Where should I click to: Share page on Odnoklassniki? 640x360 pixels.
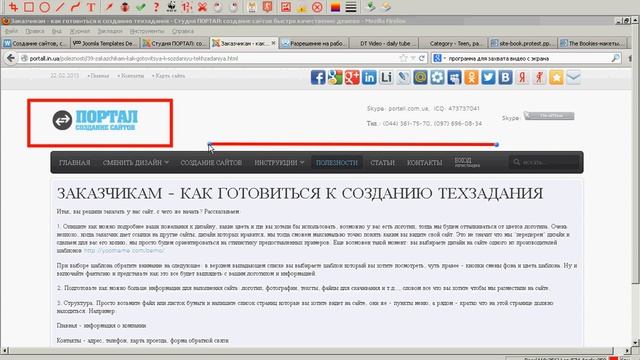point(471,77)
